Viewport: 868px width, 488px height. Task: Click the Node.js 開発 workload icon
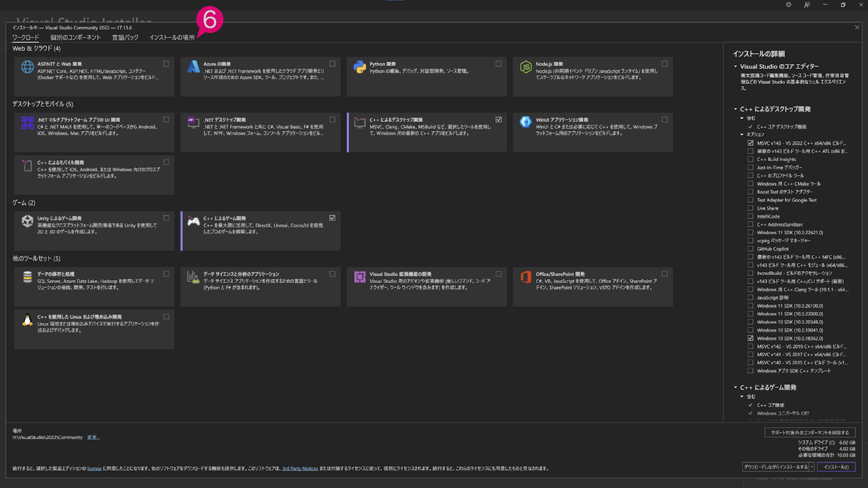[526, 67]
